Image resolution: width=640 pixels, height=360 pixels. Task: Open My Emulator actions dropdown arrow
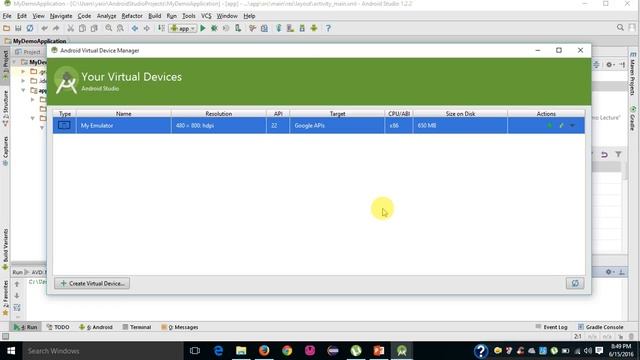pos(572,126)
